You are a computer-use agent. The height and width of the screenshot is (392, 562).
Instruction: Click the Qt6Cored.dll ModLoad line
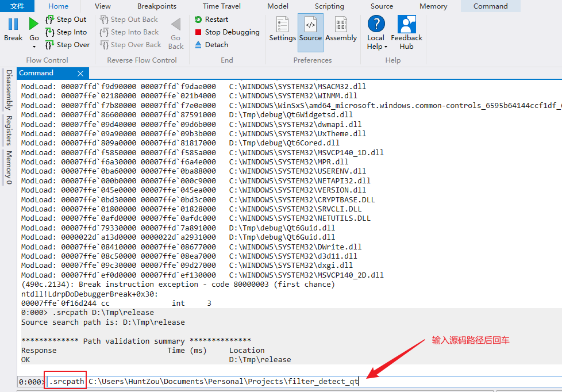[x=180, y=143]
